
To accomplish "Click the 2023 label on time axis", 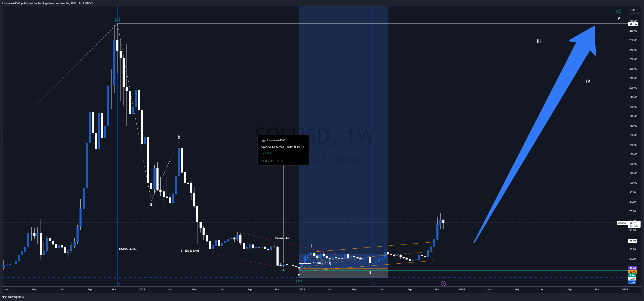I will [302, 290].
